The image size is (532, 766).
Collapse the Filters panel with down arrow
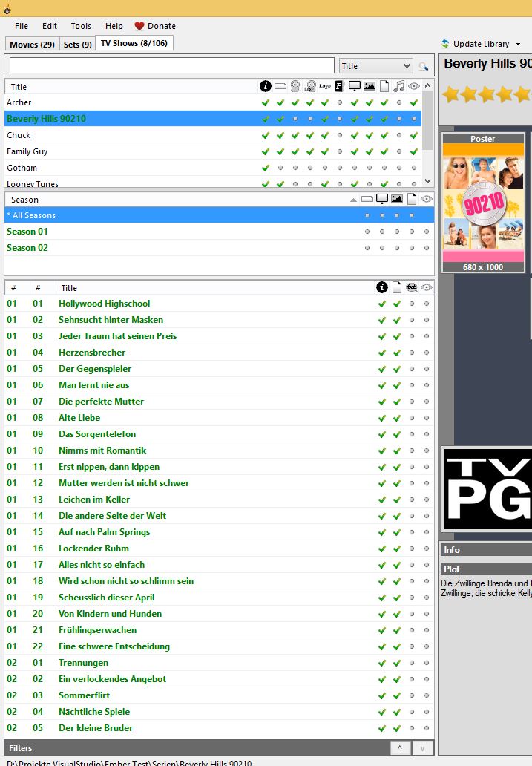(x=423, y=748)
